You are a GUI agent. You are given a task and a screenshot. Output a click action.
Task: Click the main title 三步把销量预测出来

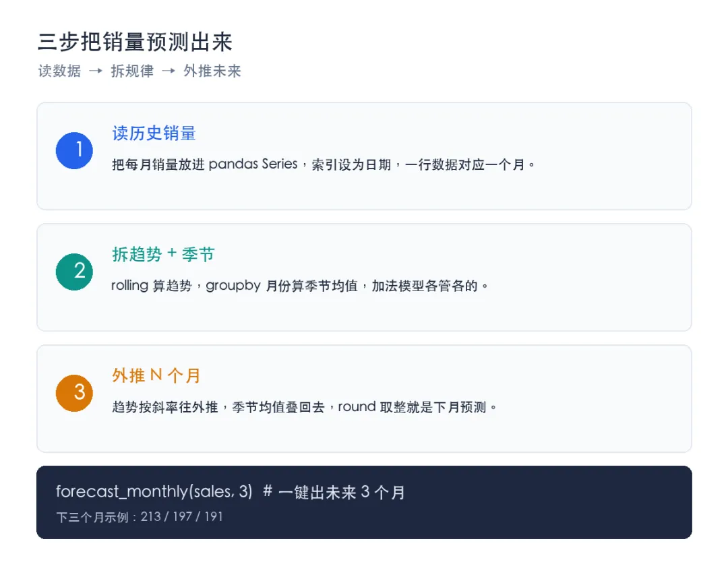pyautogui.click(x=135, y=42)
